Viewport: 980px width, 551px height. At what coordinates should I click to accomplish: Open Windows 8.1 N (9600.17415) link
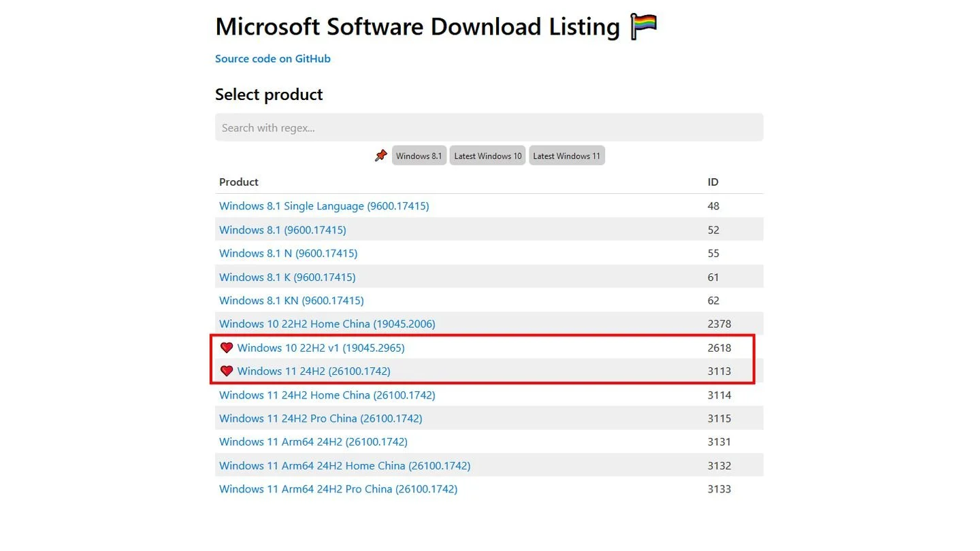point(288,253)
